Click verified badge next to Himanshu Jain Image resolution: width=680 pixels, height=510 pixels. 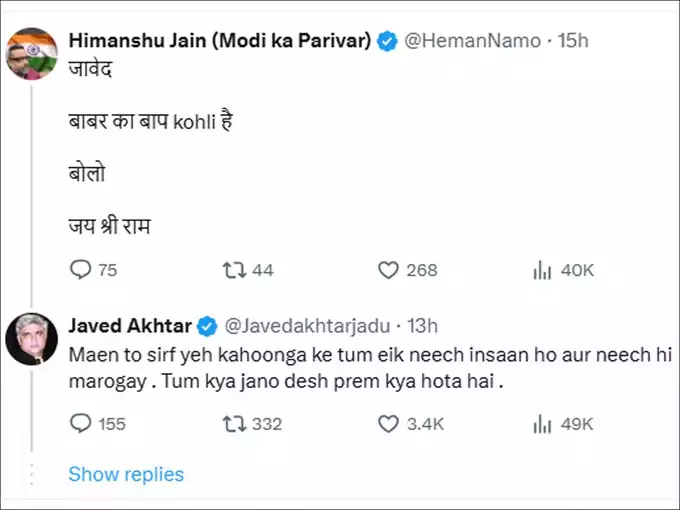click(388, 41)
